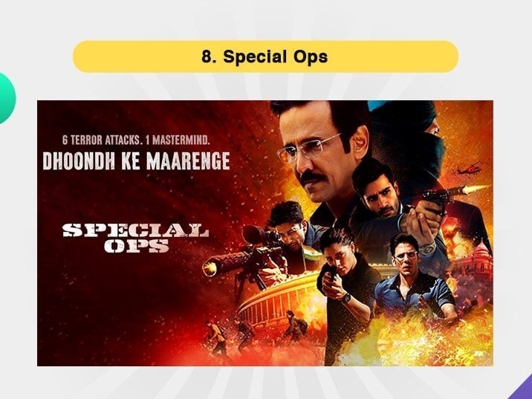532x399 pixels.
Task: Click the wristwatch on the woman's arm
Action: tap(346, 298)
